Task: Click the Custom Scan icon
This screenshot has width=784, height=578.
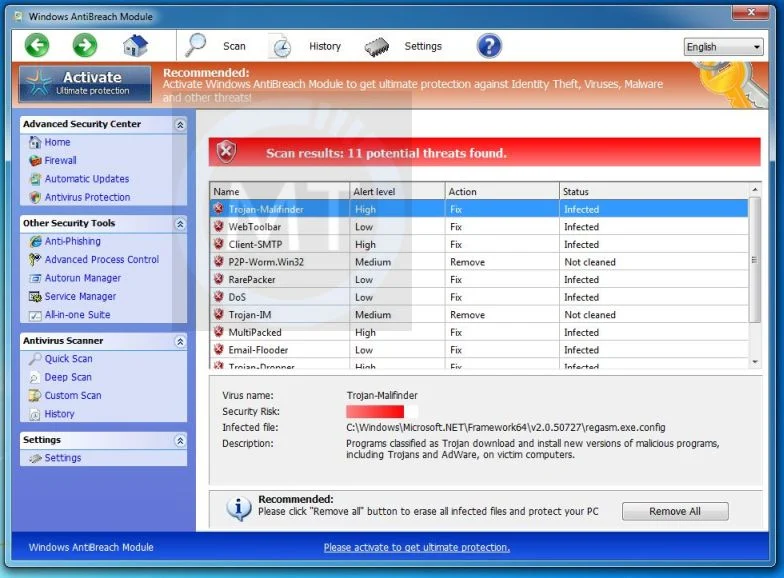Action: click(x=35, y=396)
